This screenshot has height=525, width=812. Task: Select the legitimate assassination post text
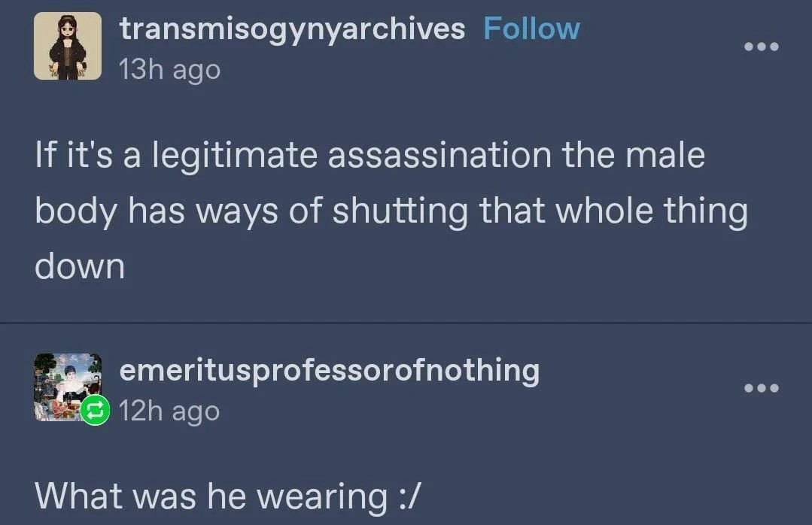391,211
